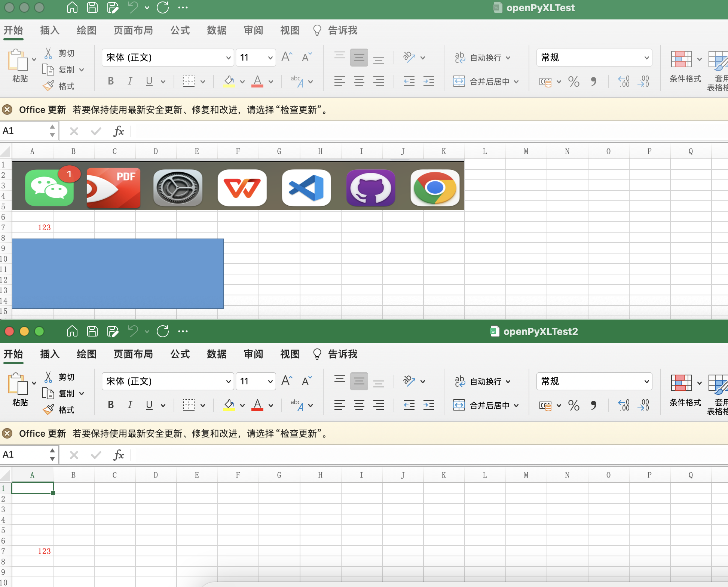Dismiss Office 更新 banner in openPyXLTest2 window
The width and height of the screenshot is (728, 587).
point(7,433)
